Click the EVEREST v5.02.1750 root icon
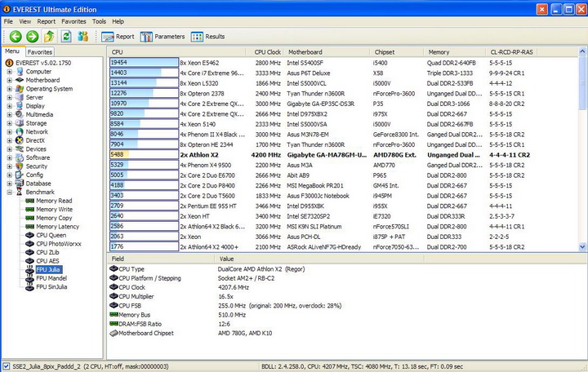588x372 pixels. click(9, 63)
